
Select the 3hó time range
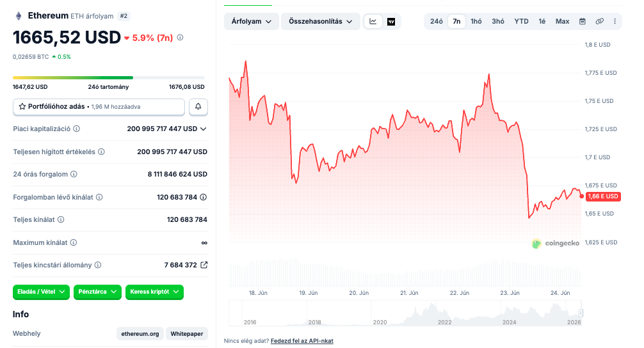pyautogui.click(x=498, y=21)
